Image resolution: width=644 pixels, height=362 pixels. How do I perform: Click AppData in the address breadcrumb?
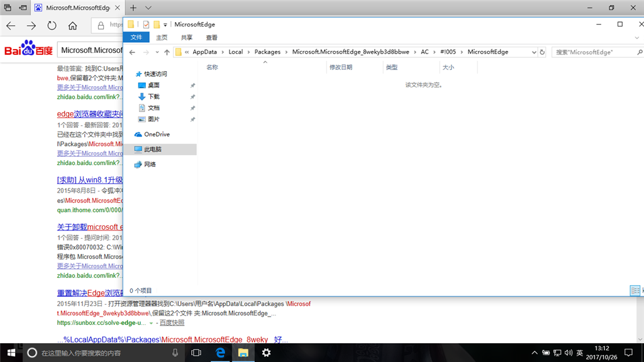[x=204, y=52]
